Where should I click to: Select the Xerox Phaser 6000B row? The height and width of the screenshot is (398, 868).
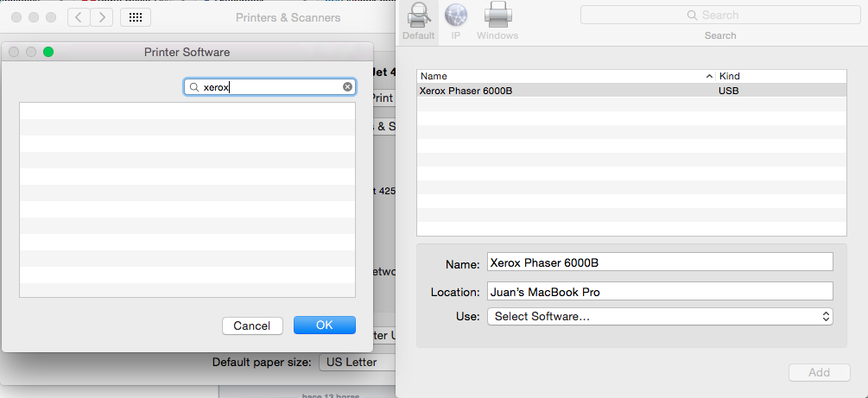[631, 91]
